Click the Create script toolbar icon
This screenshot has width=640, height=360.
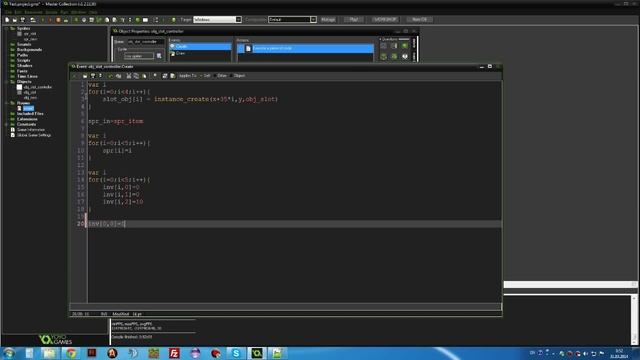[107, 20]
